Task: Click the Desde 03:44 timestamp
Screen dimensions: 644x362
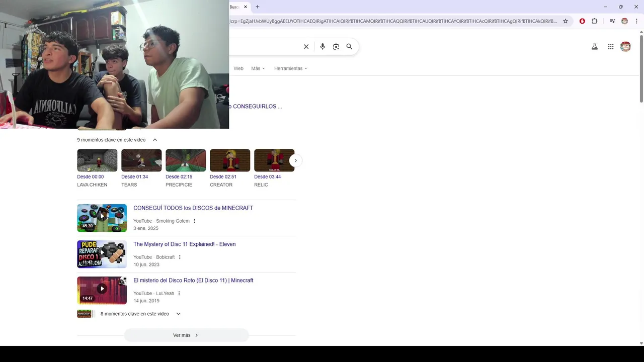Action: (x=267, y=177)
